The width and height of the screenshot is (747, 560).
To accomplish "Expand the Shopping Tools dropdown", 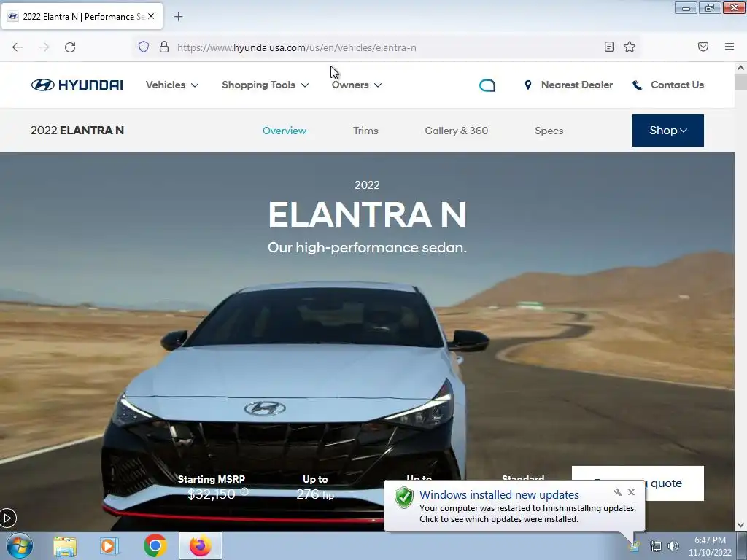I will (266, 85).
